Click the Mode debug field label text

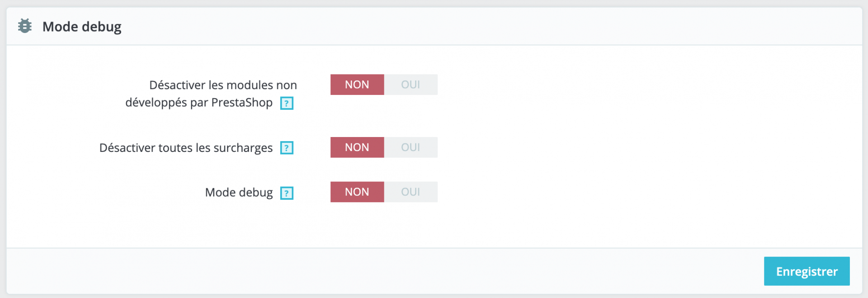239,193
